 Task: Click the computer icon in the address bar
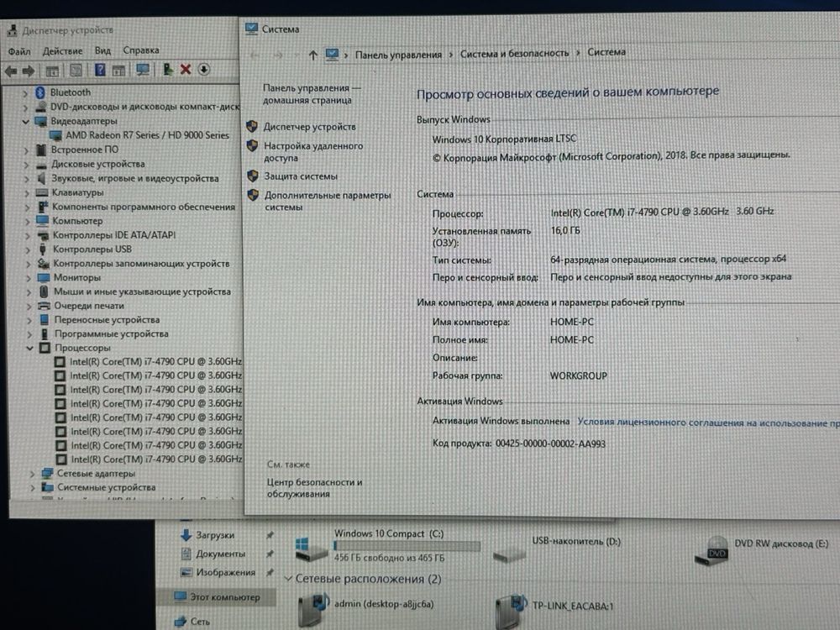coord(332,54)
